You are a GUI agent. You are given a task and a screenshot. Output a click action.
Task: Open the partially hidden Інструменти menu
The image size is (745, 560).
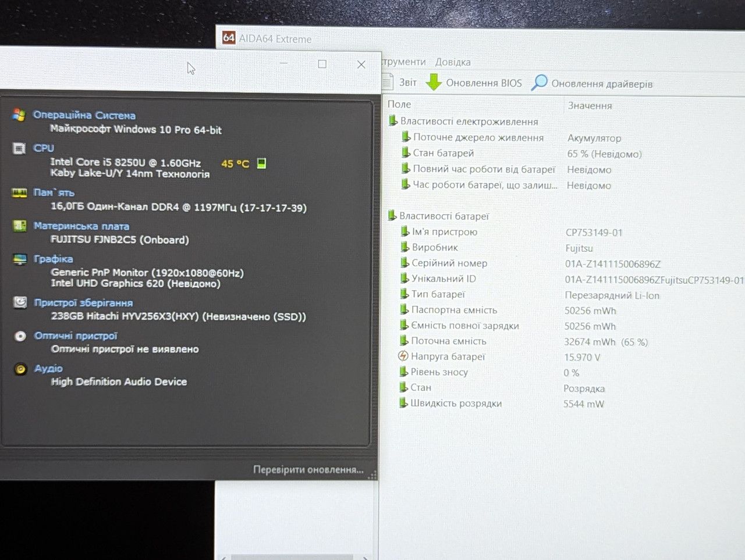pos(404,62)
